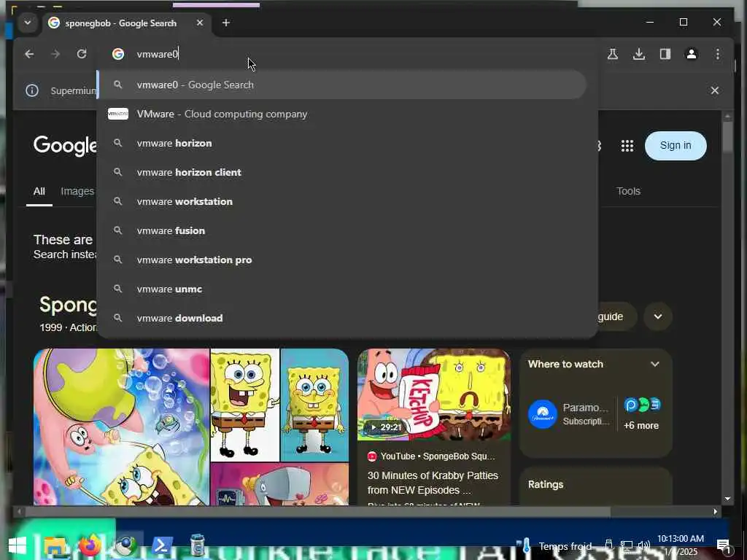
Task: Click the vertical scrollbar down arrow
Action: tap(727, 499)
